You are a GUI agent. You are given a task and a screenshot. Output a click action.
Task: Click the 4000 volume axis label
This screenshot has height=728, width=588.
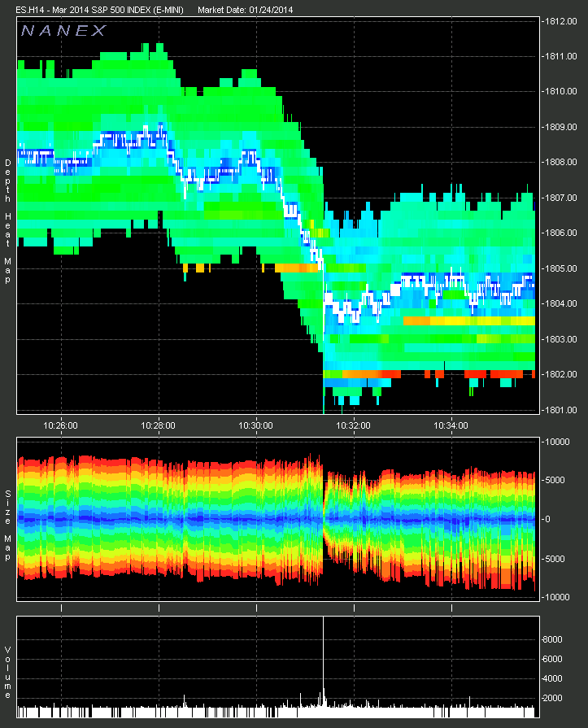pyautogui.click(x=552, y=678)
